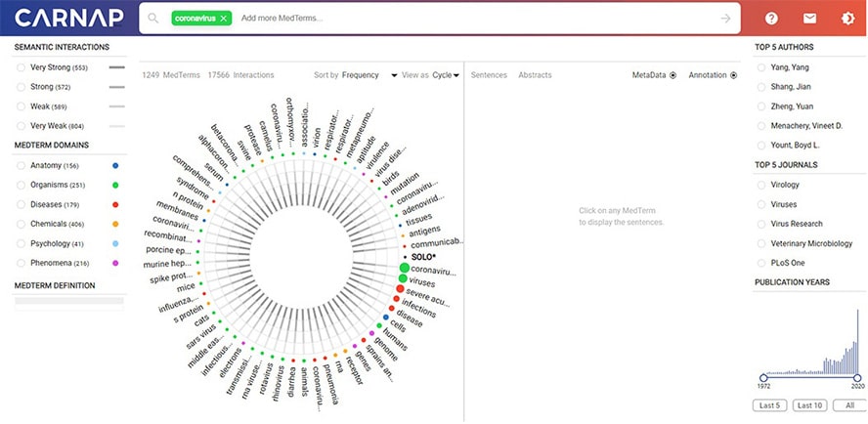Viewport: 868px width, 424px height.
Task: Open the help question mark icon
Action: 771,19
